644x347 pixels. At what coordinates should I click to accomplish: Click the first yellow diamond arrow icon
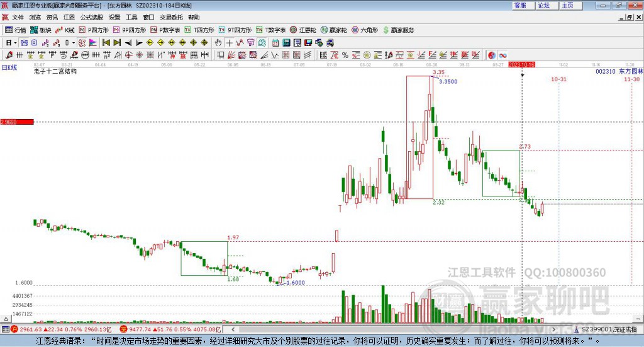coord(150,43)
